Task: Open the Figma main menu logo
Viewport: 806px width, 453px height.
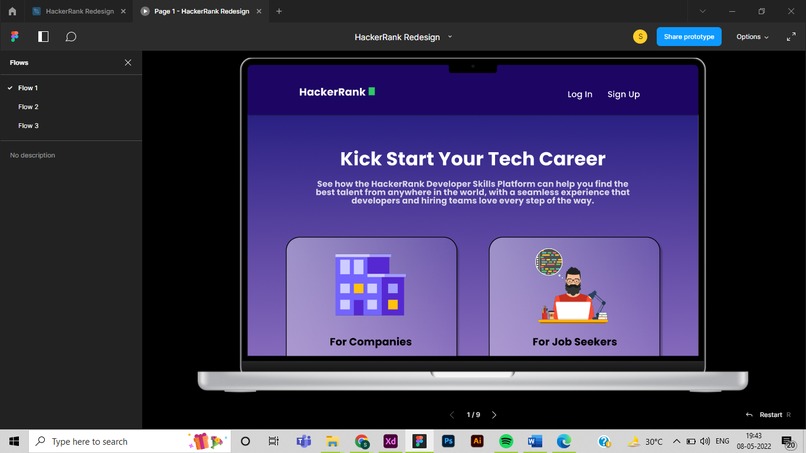Action: coord(14,37)
